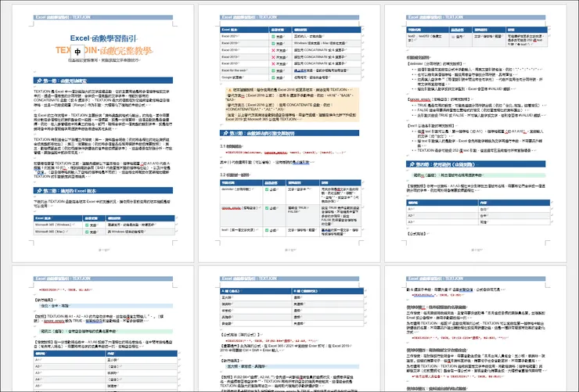
Task: Click green check in Microsoft 365 (Windows) row
Action: point(87,225)
